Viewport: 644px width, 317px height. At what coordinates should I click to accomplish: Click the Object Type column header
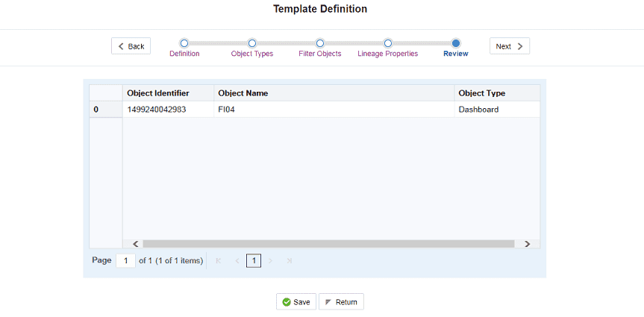click(x=498, y=93)
